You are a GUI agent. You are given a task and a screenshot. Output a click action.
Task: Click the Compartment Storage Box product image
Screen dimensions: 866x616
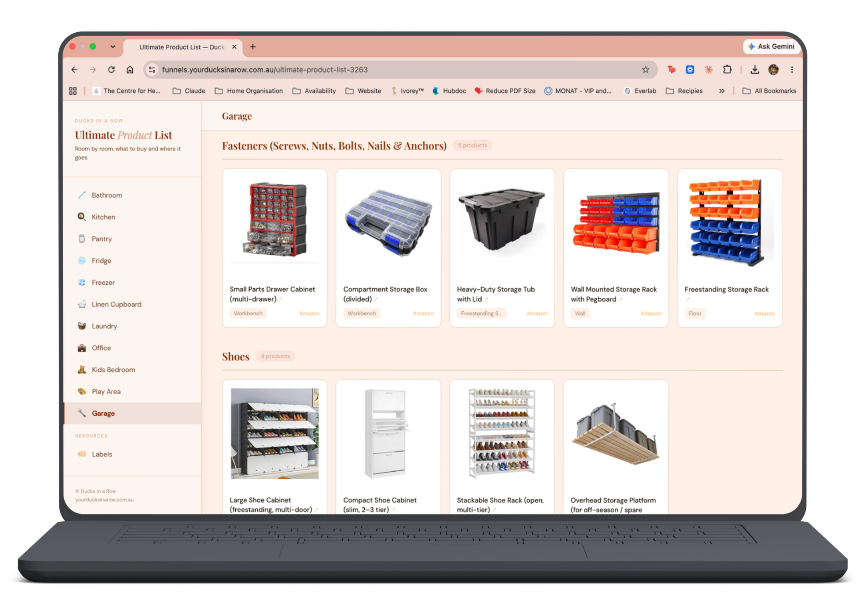coord(388,222)
